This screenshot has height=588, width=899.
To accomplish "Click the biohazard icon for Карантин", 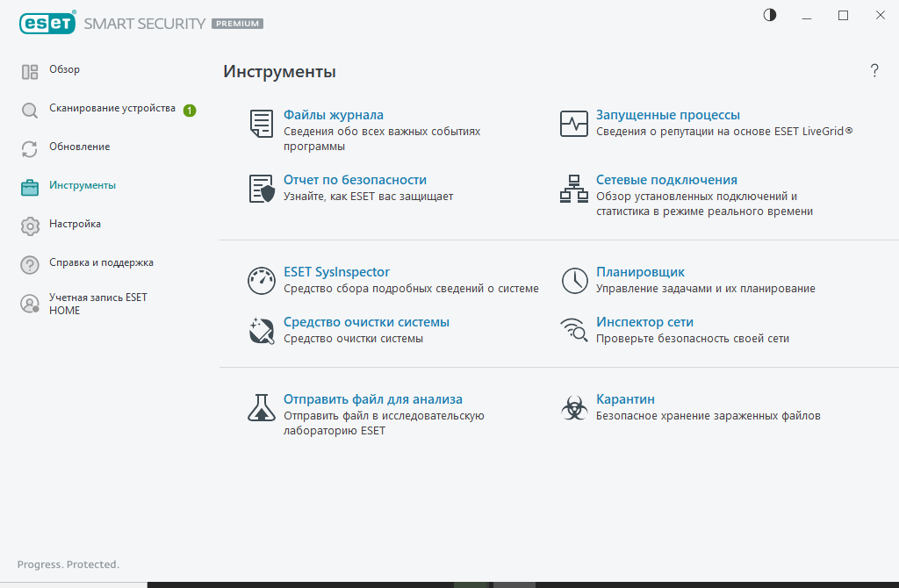I will tap(574, 407).
